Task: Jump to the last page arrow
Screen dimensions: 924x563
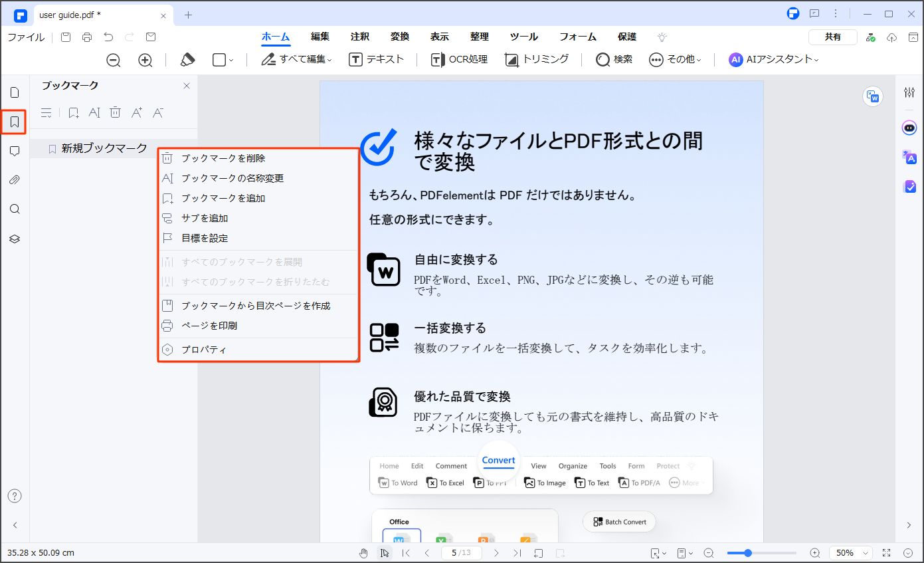Action: point(517,553)
